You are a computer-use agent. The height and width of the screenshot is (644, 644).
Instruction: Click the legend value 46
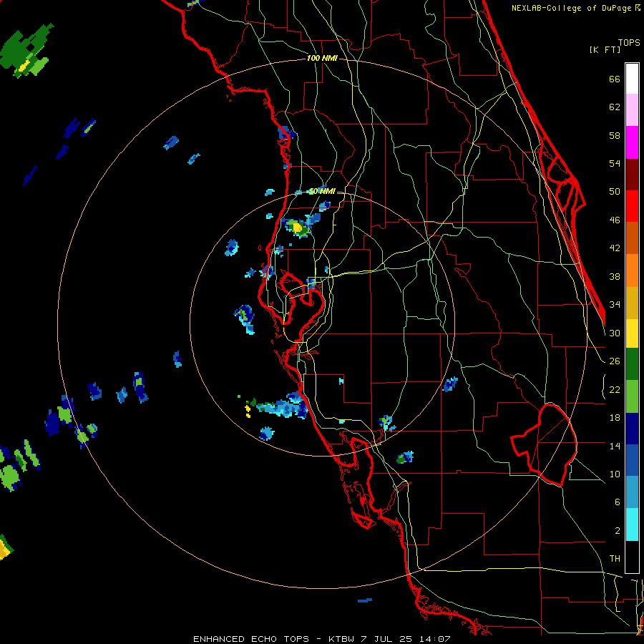click(615, 220)
